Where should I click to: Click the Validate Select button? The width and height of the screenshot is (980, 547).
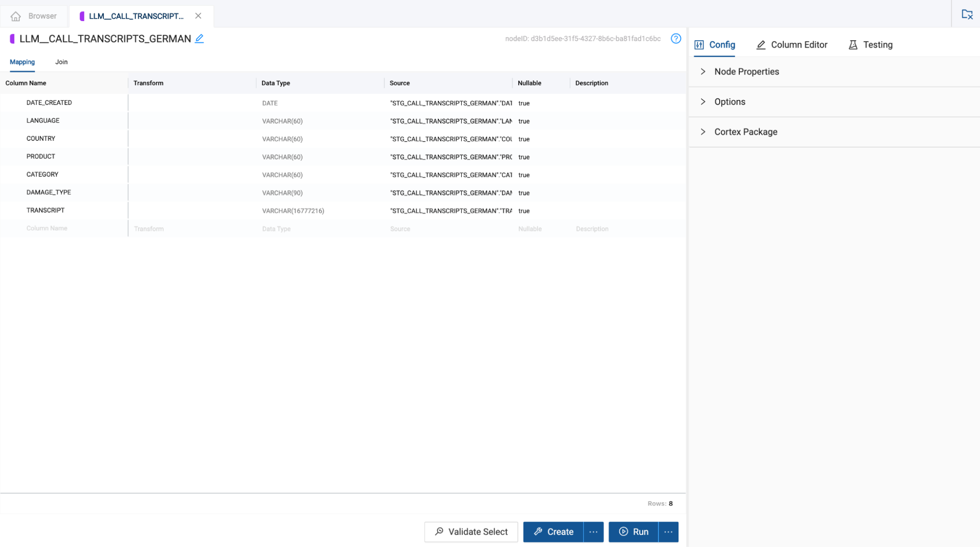[471, 532]
